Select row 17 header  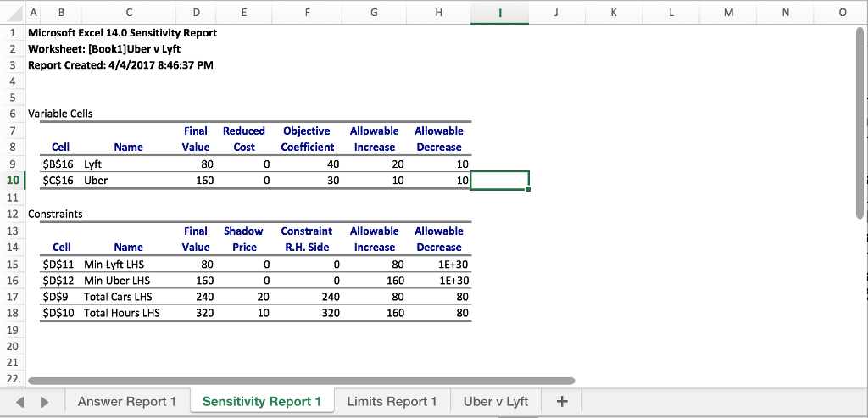click(13, 297)
